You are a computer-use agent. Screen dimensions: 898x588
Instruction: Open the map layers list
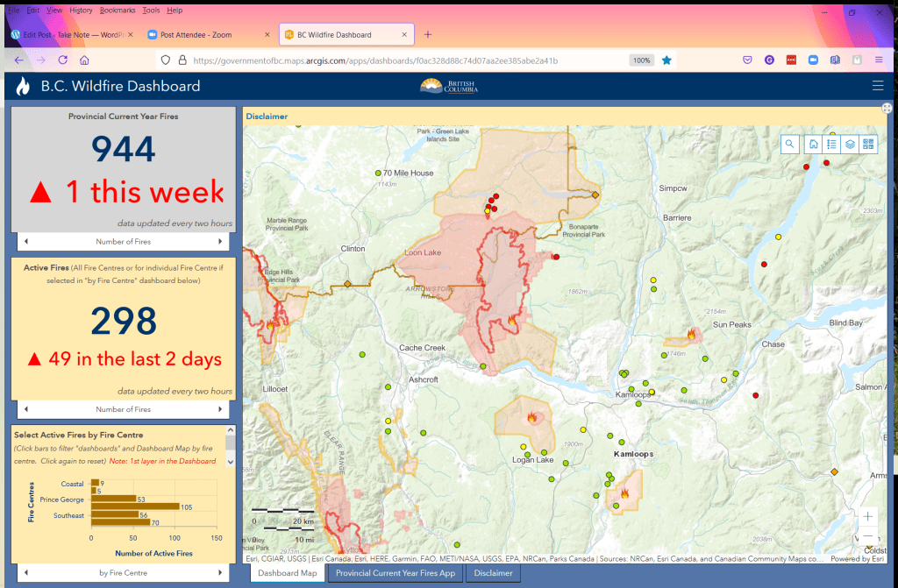point(850,145)
